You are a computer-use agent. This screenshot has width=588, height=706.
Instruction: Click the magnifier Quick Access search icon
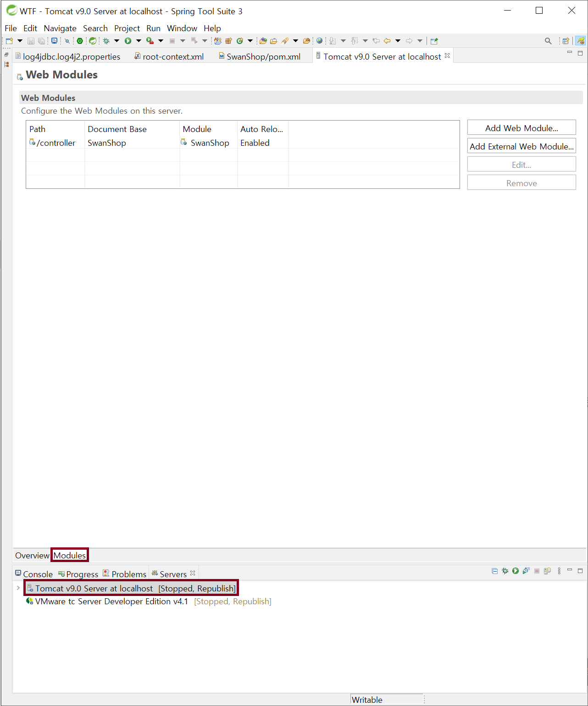548,41
